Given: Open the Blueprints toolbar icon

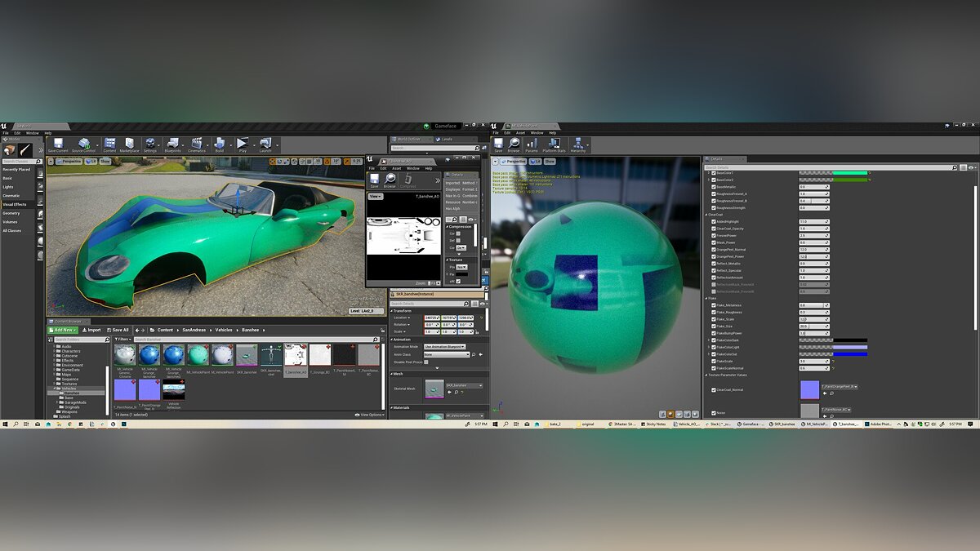Looking at the screenshot, I should coord(172,144).
